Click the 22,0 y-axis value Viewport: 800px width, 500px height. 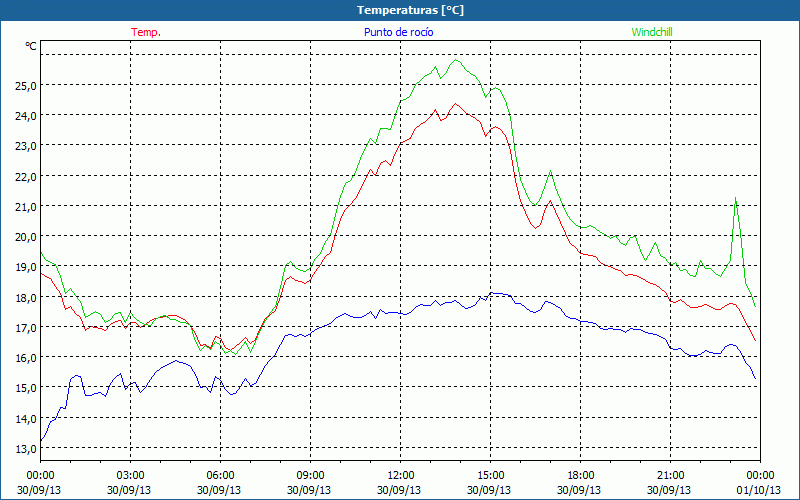pyautogui.click(x=26, y=177)
